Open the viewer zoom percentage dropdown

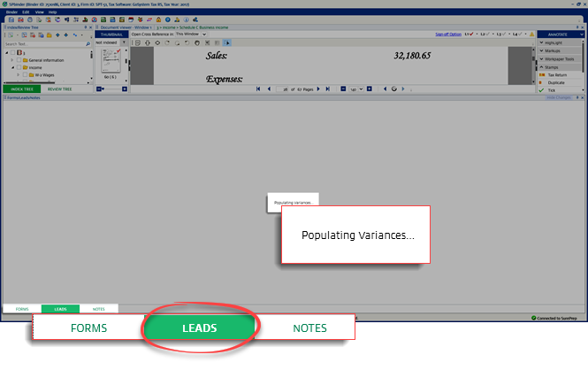pyautogui.click(x=361, y=89)
